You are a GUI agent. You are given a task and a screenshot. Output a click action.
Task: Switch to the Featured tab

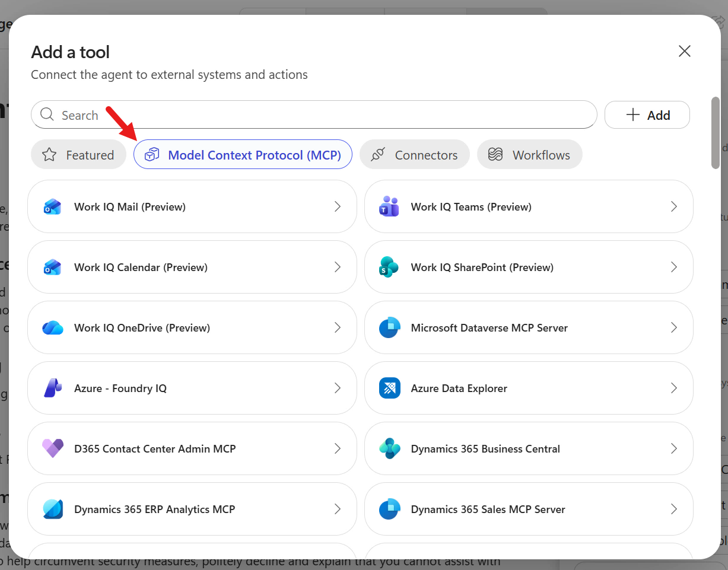coord(78,155)
